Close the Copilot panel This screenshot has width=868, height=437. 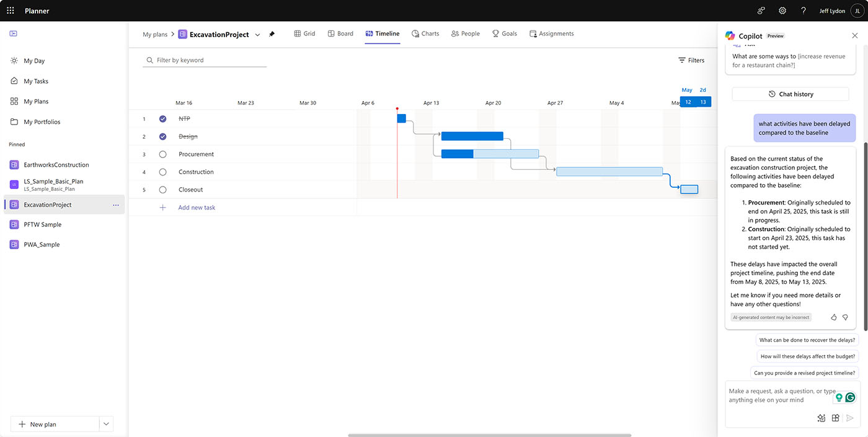pos(855,35)
